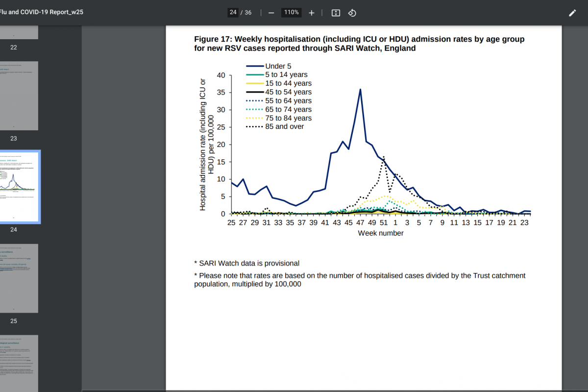Click the 110% zoom level field

coord(291,12)
